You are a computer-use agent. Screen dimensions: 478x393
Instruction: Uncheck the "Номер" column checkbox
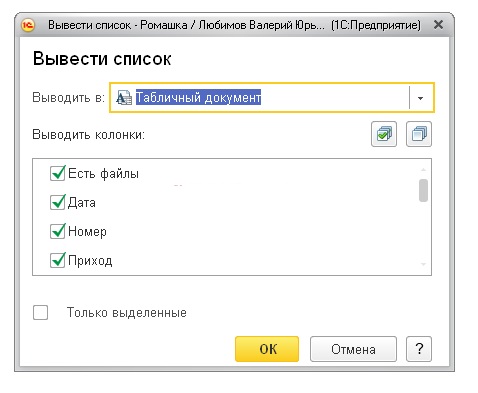(x=57, y=231)
